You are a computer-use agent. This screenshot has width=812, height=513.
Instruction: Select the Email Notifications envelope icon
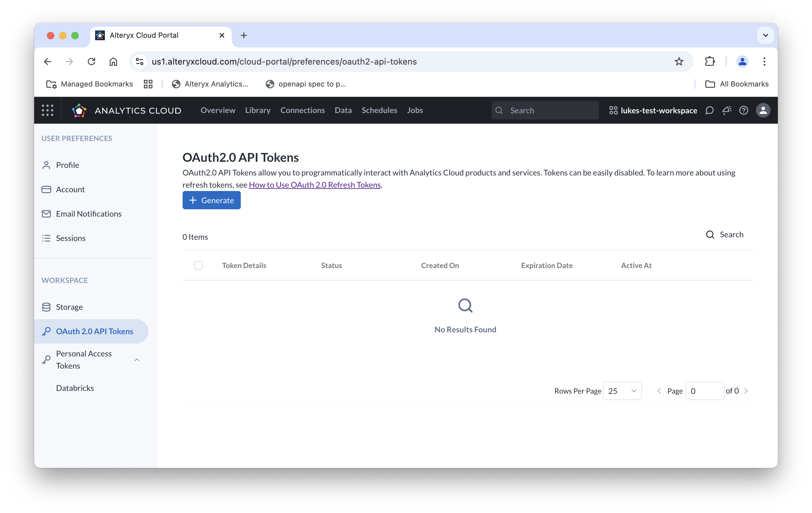click(x=46, y=214)
